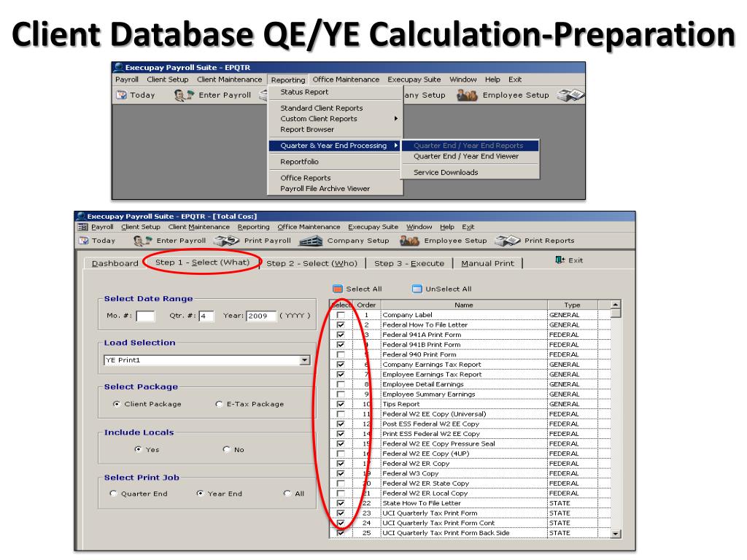Select the All print job option
Screen dimensions: 747x560
pos(287,494)
